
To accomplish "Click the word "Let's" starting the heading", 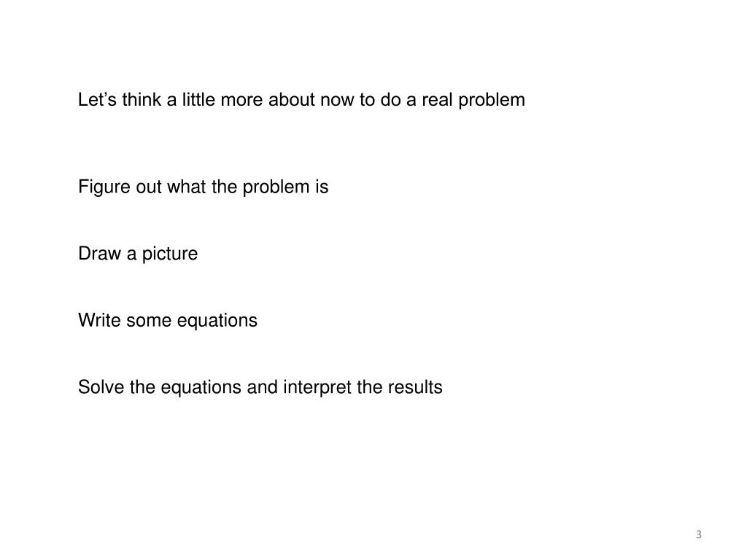I will [97, 100].
